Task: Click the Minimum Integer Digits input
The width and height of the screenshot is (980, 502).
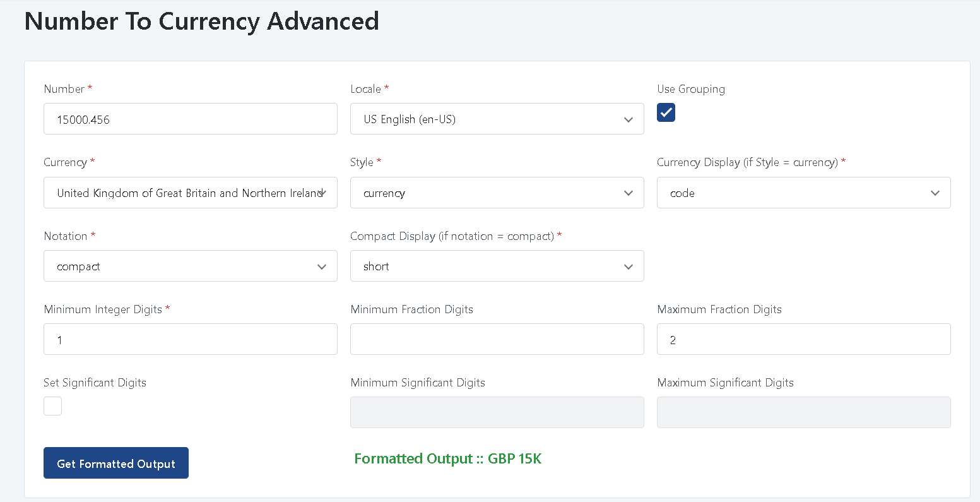Action: point(190,340)
